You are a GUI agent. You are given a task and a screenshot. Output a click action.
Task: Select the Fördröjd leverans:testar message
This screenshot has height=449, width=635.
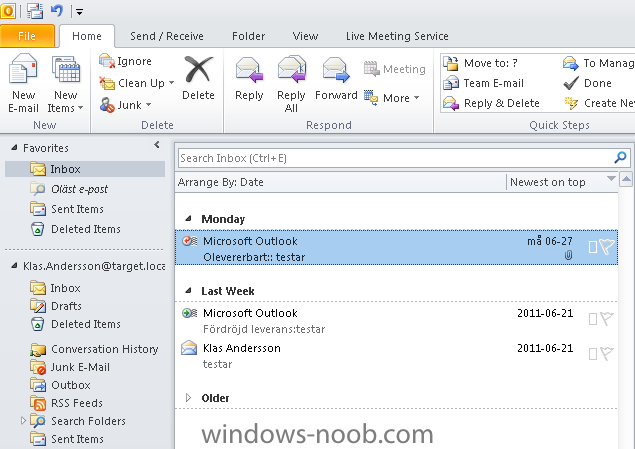396,320
